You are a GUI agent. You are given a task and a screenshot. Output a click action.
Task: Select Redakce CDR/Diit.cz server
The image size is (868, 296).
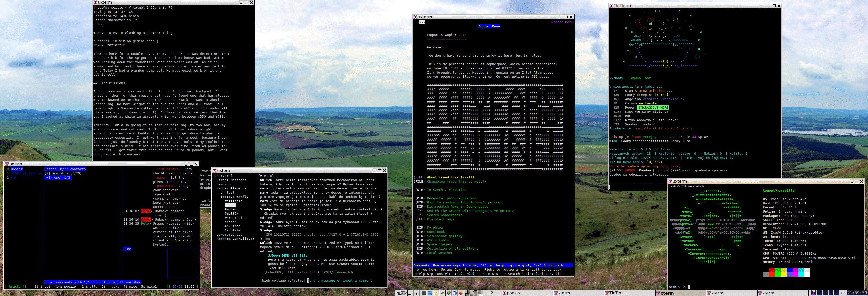point(235,239)
